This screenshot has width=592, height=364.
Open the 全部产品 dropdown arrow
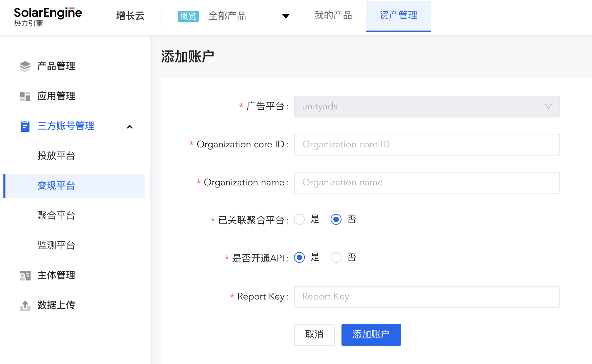coord(286,16)
